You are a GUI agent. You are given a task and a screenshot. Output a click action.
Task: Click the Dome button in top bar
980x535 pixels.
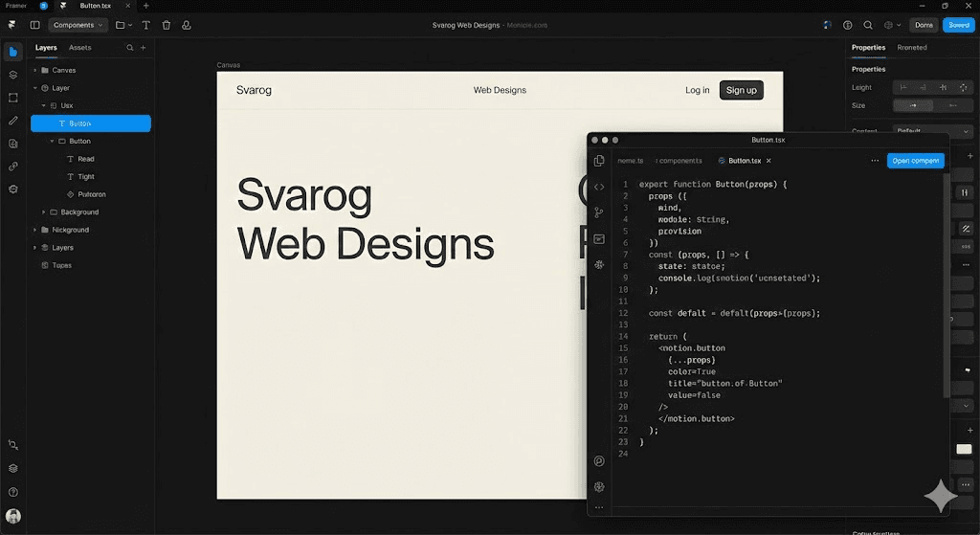coord(924,25)
